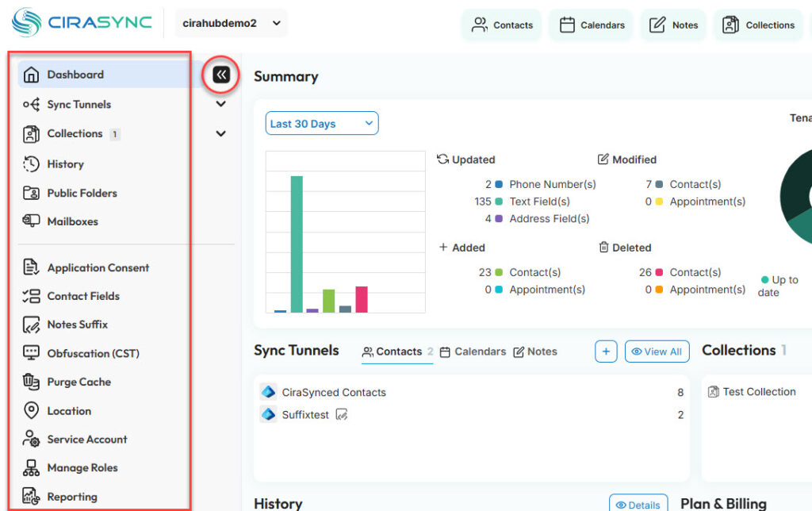Click the Service Account icon
Image resolution: width=812 pixels, height=511 pixels.
[31, 439]
